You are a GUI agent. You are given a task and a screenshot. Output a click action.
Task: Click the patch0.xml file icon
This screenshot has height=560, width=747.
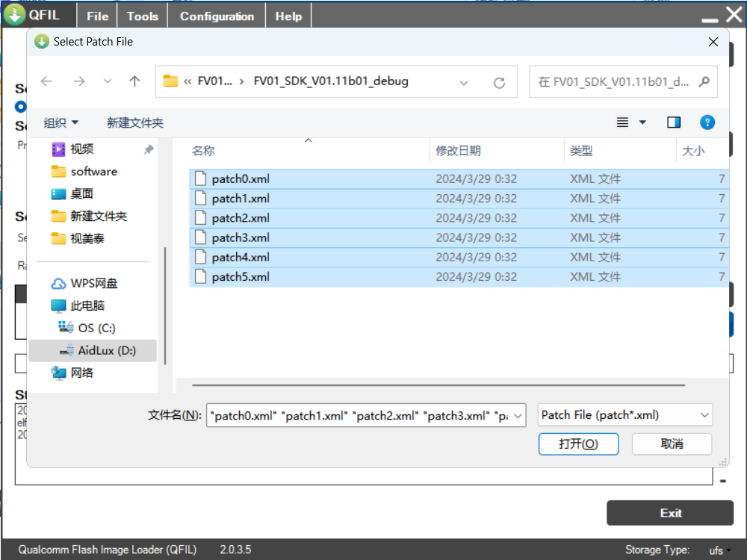pos(200,178)
